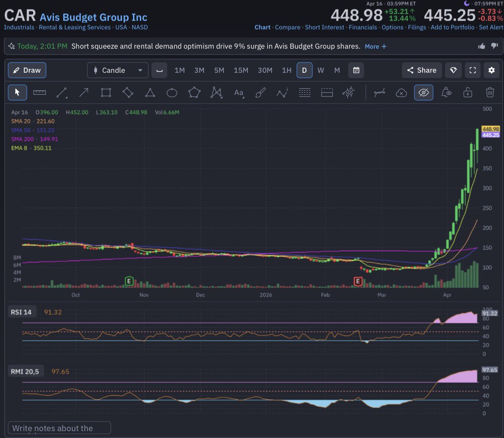Screen dimensions: 504x438
Task: Select the Fibonacci retracement lines tool
Action: [305, 93]
